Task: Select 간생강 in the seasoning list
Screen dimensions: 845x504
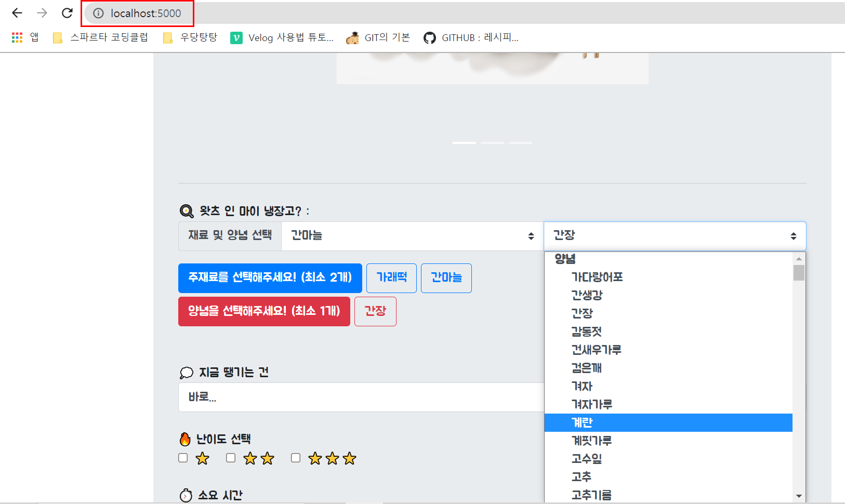Action: coord(668,295)
